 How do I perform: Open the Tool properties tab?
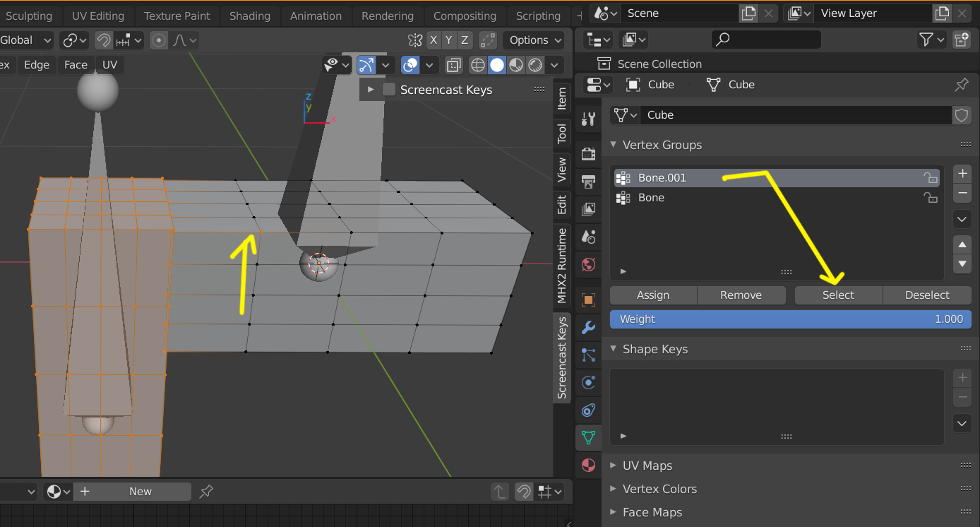pos(588,119)
